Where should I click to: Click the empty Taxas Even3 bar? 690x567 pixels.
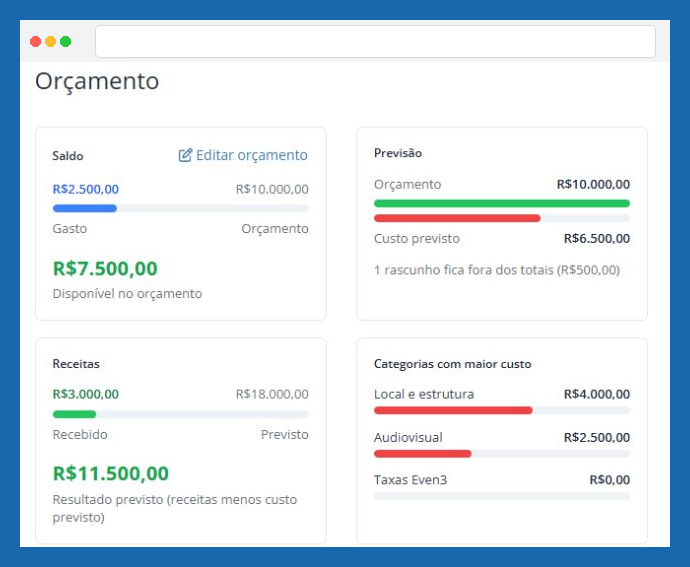pos(502,496)
